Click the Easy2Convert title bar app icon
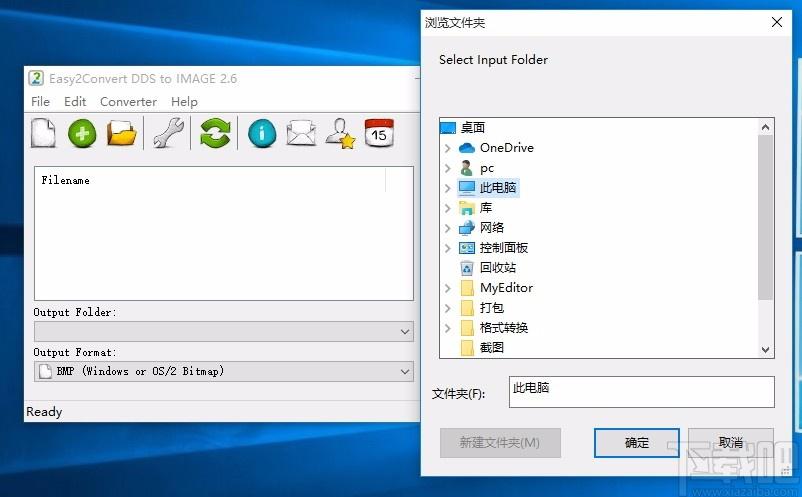 tap(36, 78)
